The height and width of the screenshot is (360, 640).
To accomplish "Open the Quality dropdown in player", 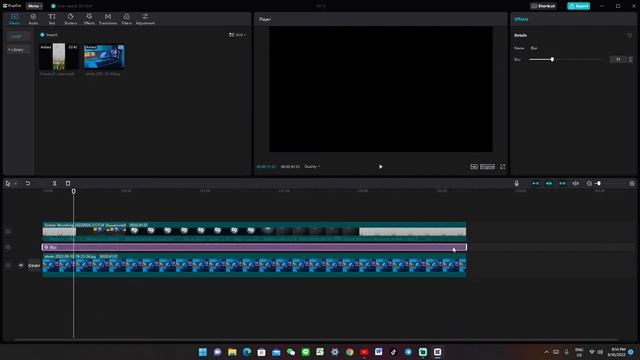I will click(312, 167).
